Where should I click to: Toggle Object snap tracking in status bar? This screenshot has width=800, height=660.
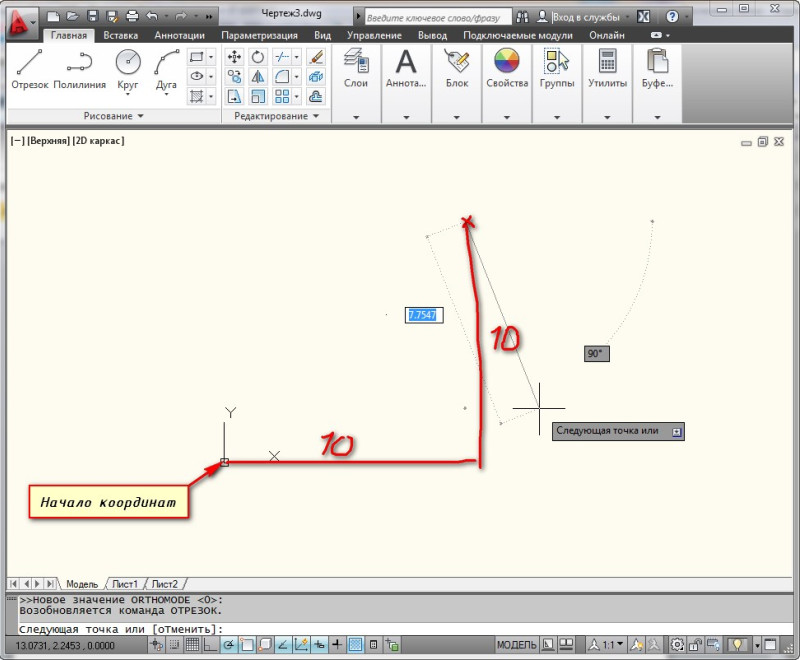283,645
